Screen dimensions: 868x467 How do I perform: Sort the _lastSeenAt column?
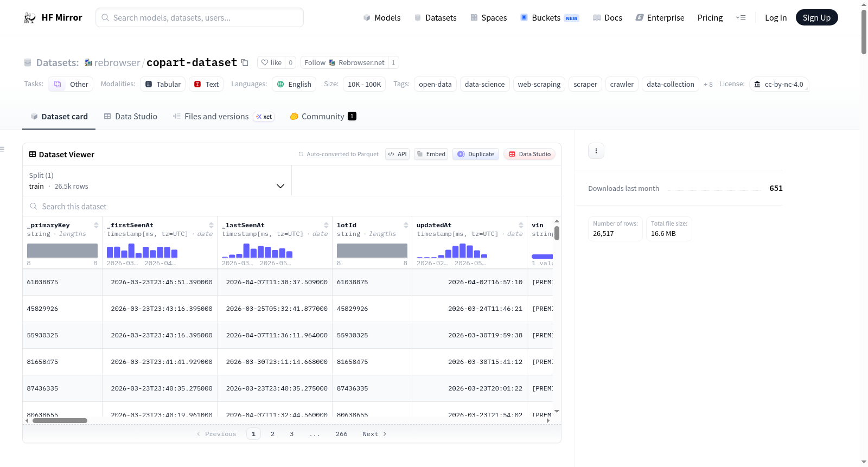point(326,225)
